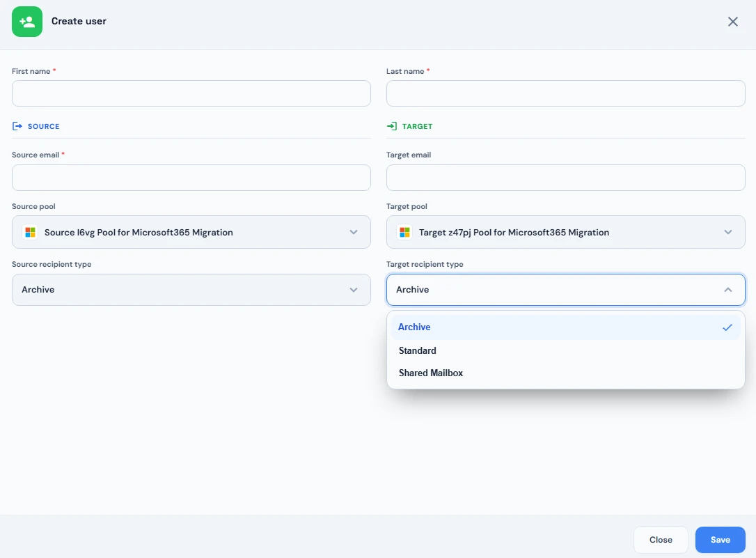Click the SOURCE section heading
Viewport: 756px width, 558px height.
tap(43, 126)
